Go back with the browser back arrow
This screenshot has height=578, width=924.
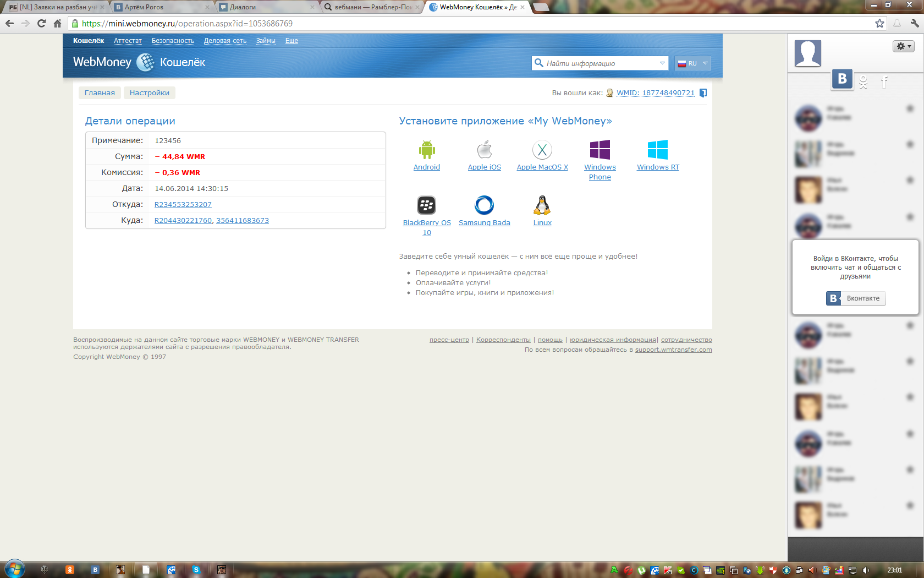pos(9,23)
